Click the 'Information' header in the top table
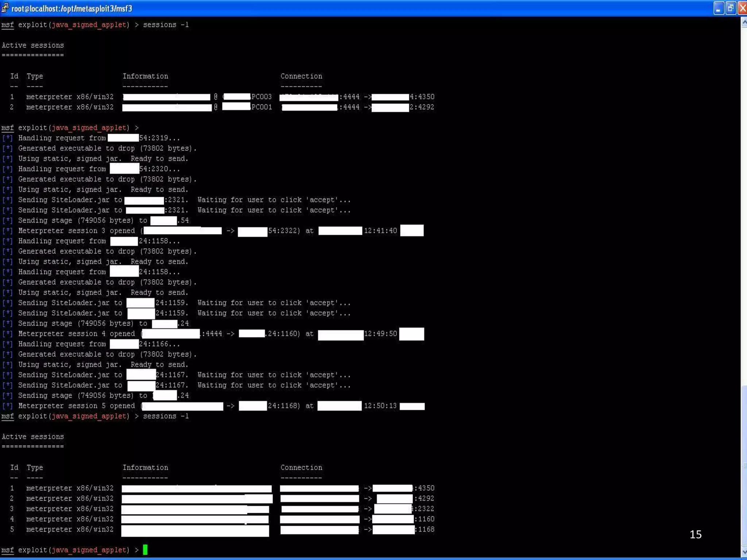Image resolution: width=747 pixels, height=560 pixels. tap(145, 76)
